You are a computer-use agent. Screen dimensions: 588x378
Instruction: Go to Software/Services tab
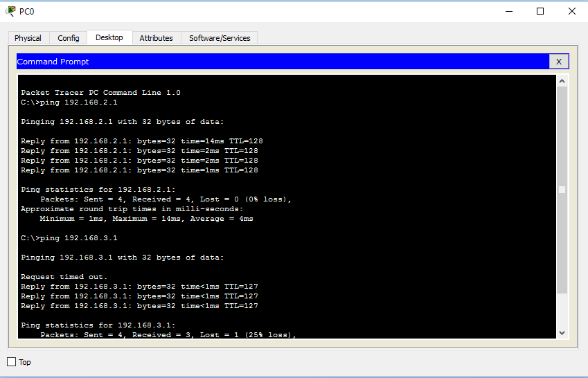(220, 38)
